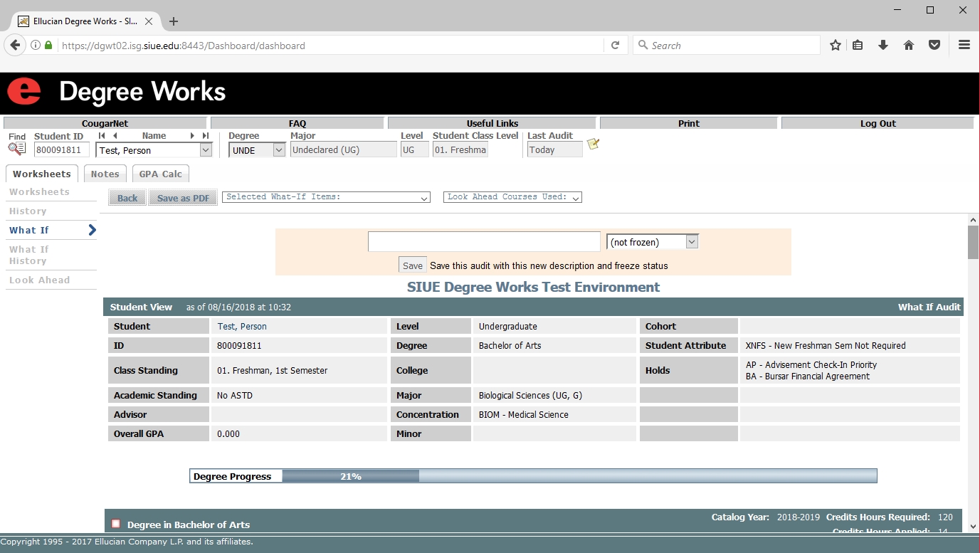Go to the next student arrow
Screen dimensions: 980x553
(192, 136)
